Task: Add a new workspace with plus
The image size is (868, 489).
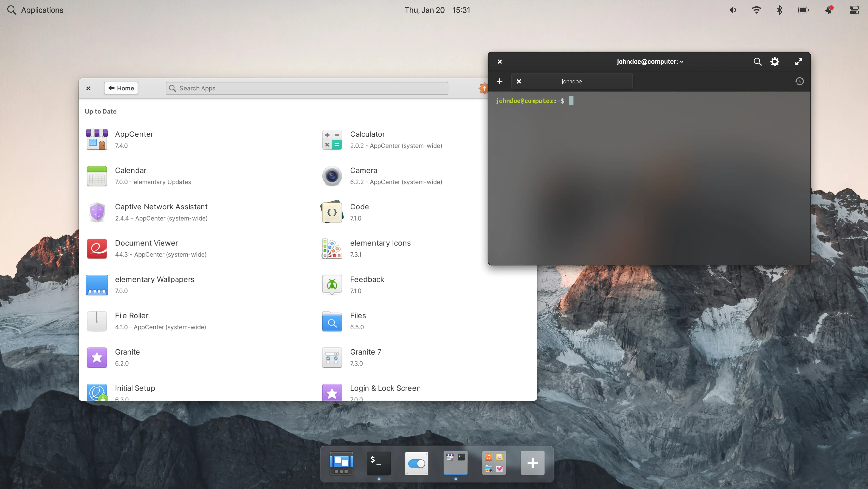Action: point(532,463)
